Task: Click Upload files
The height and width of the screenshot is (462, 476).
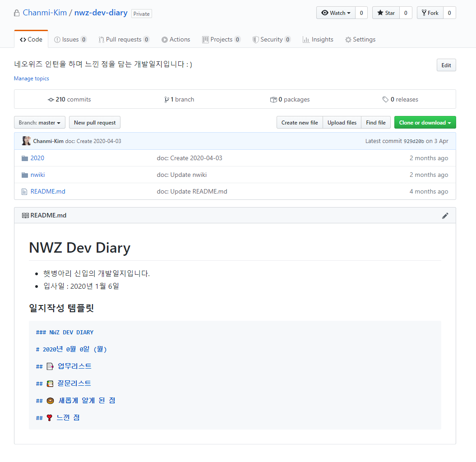Action: (x=342, y=123)
